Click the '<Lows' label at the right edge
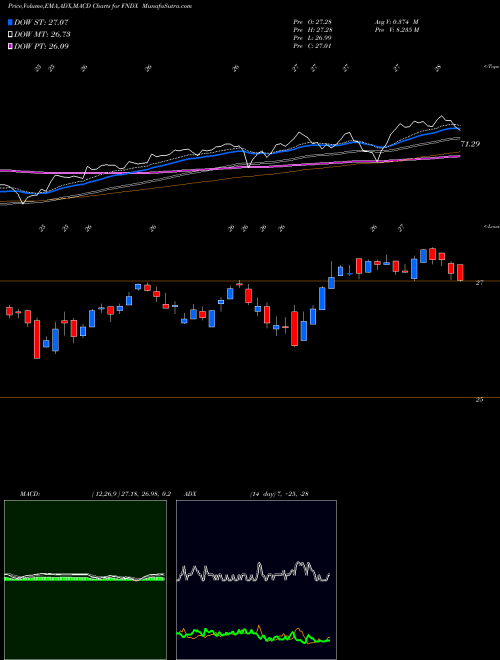The height and width of the screenshot is (660, 500). [491, 226]
